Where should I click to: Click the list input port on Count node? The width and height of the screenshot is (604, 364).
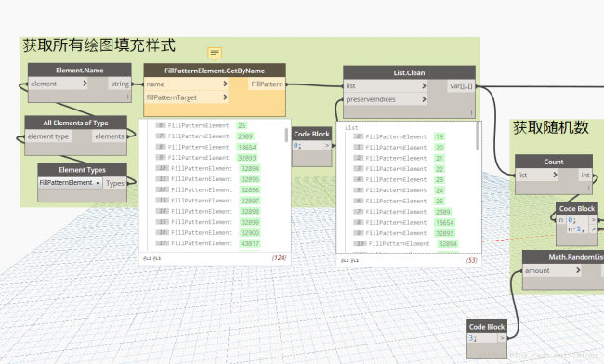(536, 175)
